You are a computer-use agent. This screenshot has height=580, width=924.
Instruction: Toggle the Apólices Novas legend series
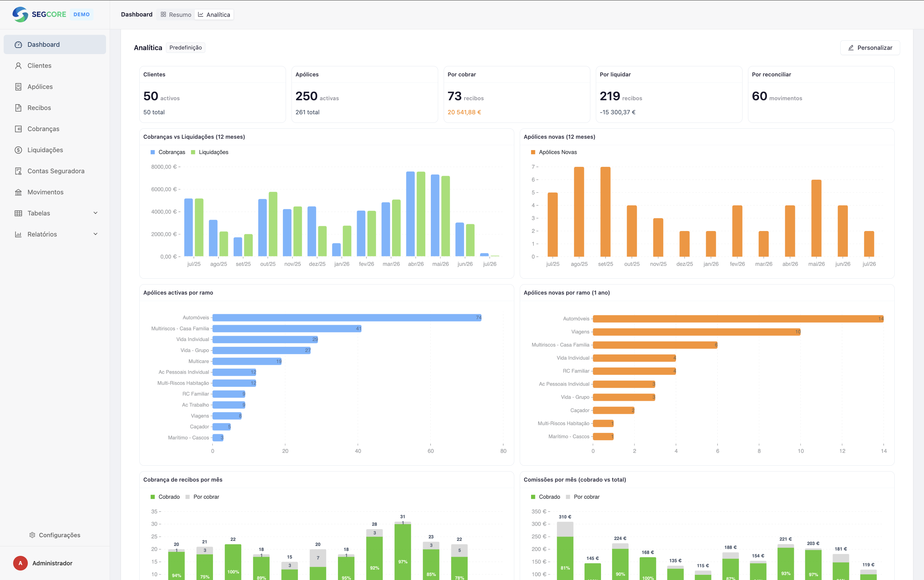pyautogui.click(x=554, y=152)
